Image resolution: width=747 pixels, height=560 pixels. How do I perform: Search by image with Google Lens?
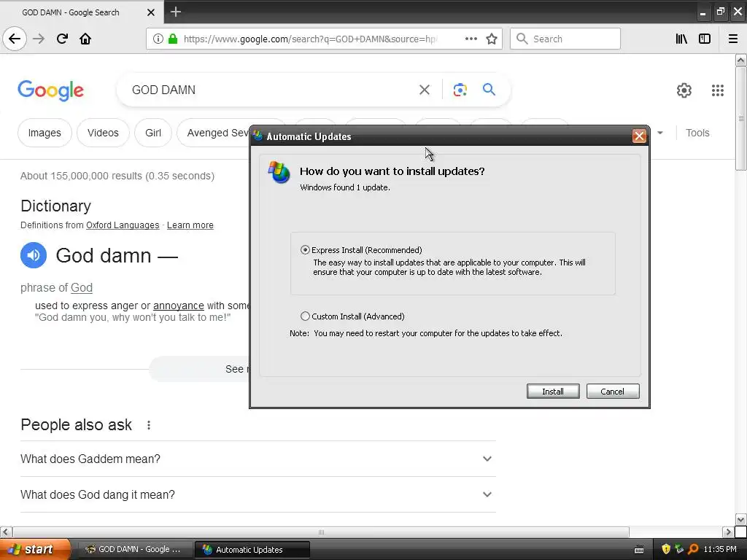tap(460, 90)
